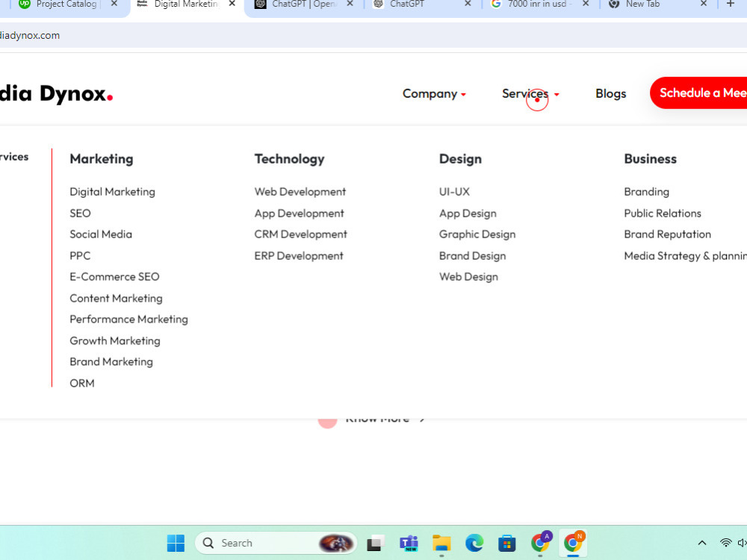Open the Windows Start menu
The height and width of the screenshot is (560, 747).
tap(176, 543)
